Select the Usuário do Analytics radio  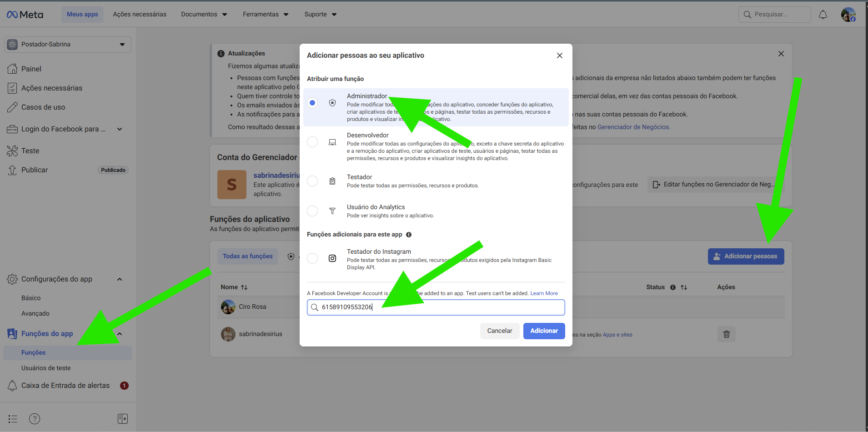pos(312,211)
